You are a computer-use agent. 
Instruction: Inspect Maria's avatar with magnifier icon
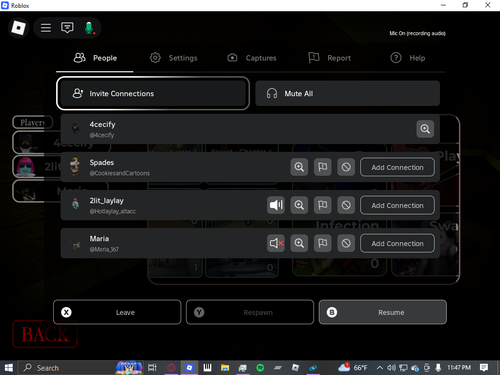tap(299, 243)
